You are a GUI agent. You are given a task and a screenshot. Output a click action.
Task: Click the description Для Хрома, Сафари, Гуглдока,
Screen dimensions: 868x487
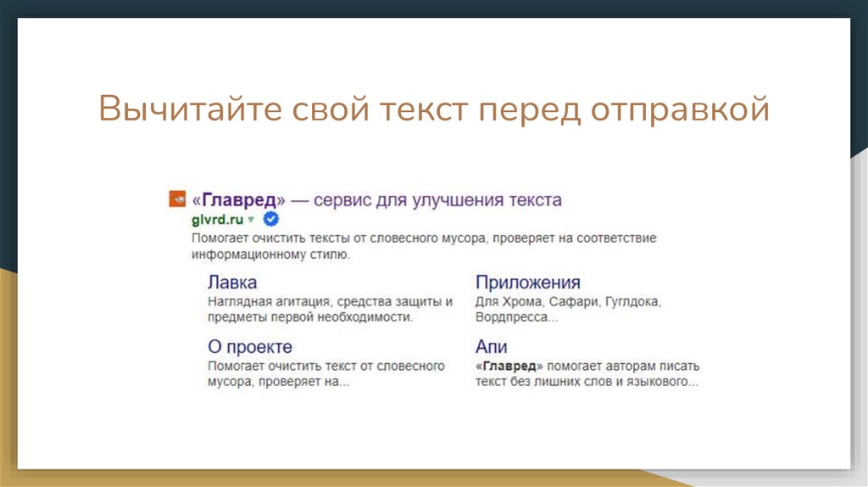[x=568, y=302]
